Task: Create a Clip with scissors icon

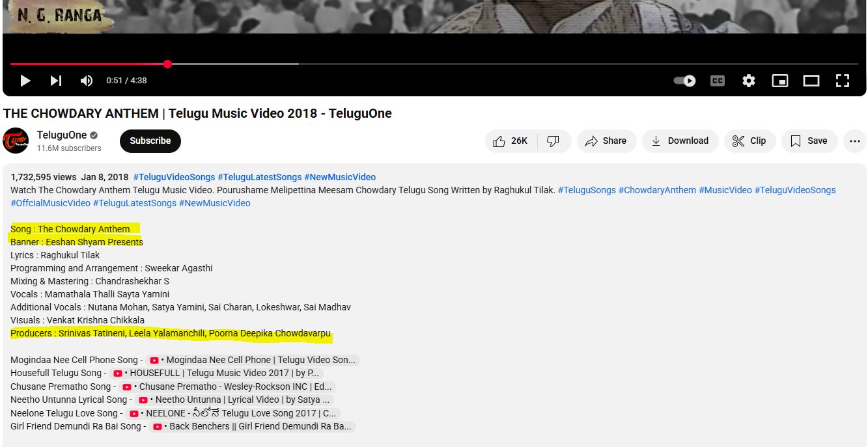Action: pyautogui.click(x=749, y=141)
